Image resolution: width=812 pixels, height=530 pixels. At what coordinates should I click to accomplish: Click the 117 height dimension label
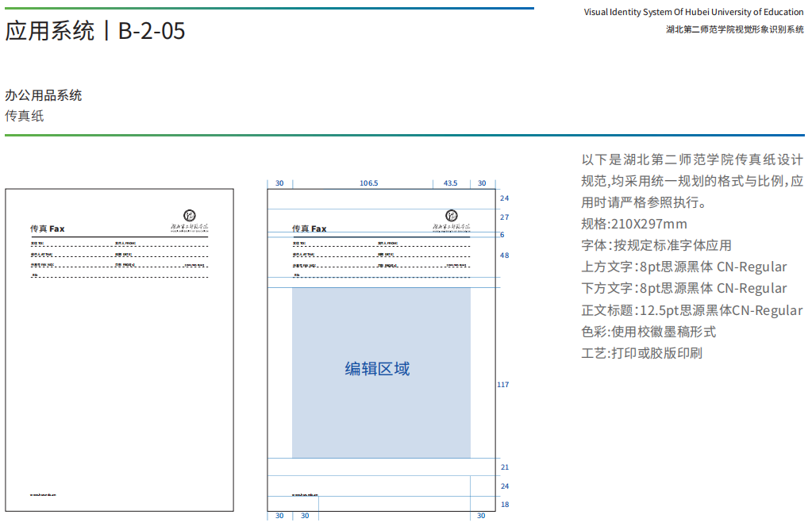pos(503,385)
